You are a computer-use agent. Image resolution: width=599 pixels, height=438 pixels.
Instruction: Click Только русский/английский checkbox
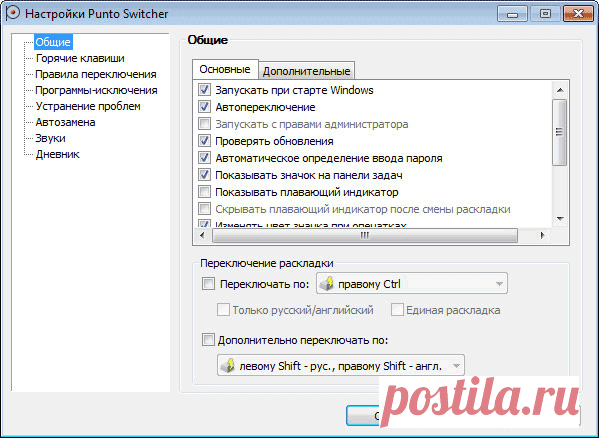223,310
